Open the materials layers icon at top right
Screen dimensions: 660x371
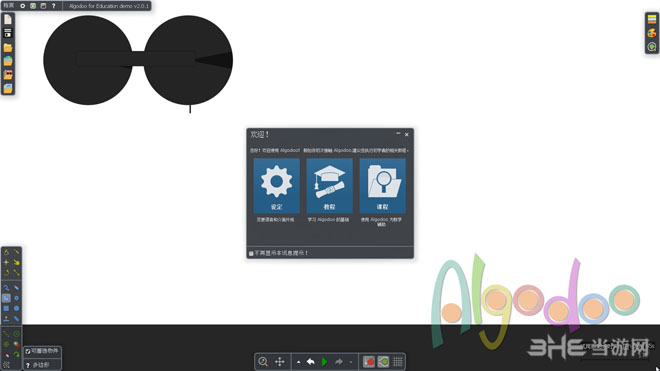[x=652, y=19]
